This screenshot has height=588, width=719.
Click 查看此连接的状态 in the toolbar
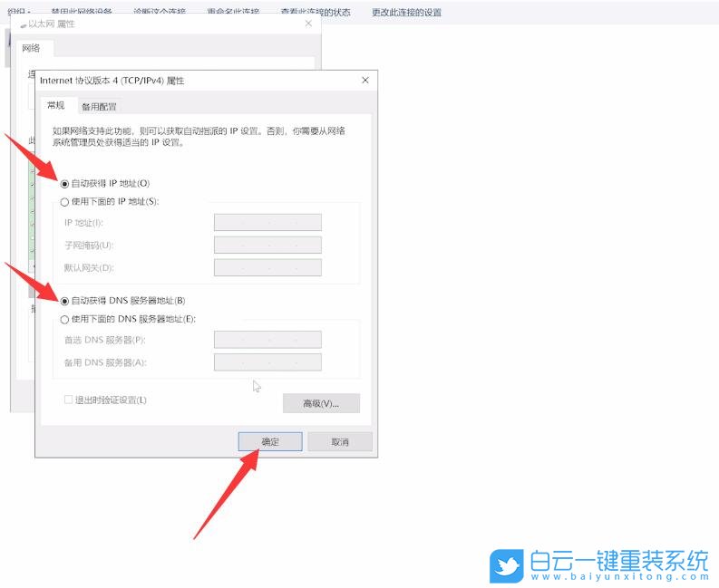[316, 13]
